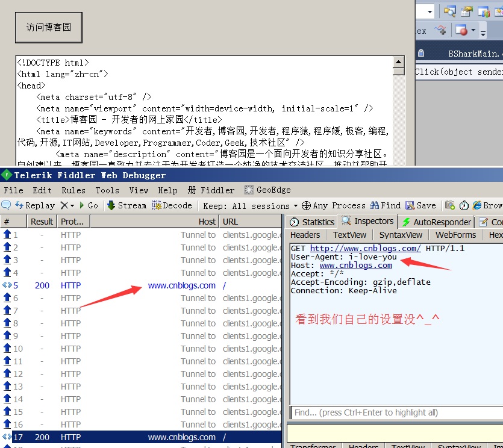This screenshot has width=503, height=448.
Task: Click the Go resume button
Action: 89,205
